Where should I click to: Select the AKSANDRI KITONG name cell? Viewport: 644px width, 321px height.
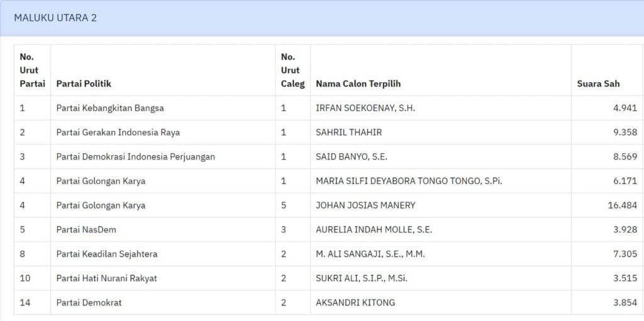pos(355,303)
